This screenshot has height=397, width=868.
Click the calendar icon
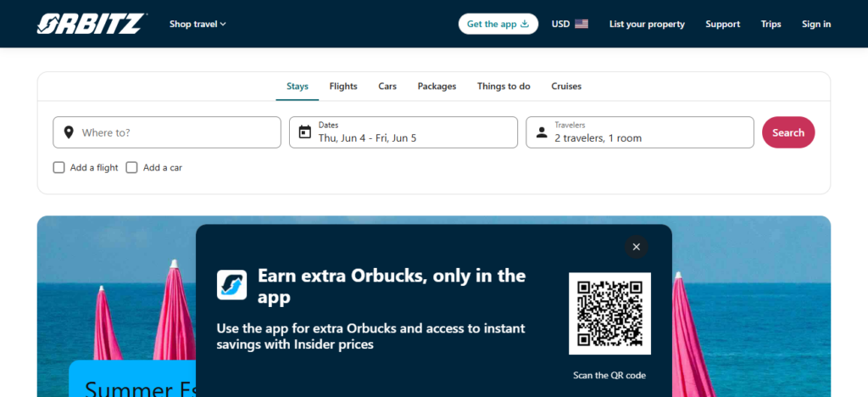[304, 132]
